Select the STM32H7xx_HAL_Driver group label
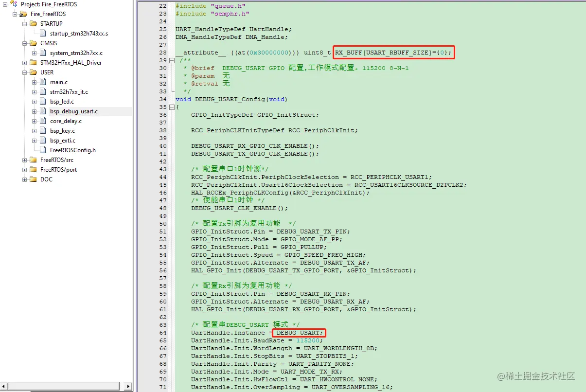 [x=71, y=63]
